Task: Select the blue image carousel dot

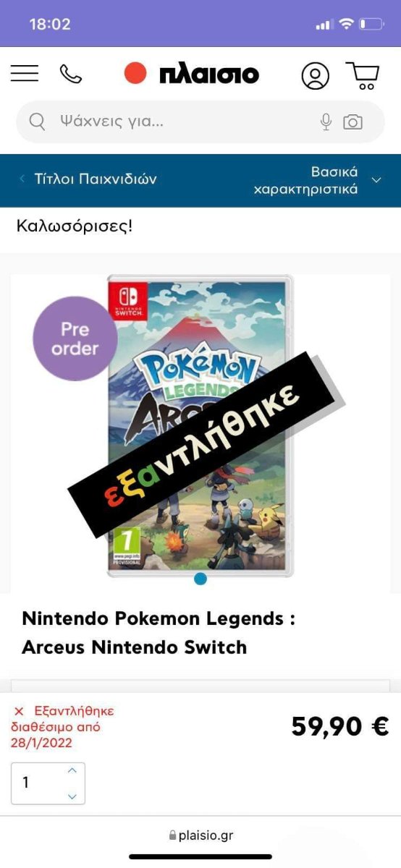Action: pos(200,579)
